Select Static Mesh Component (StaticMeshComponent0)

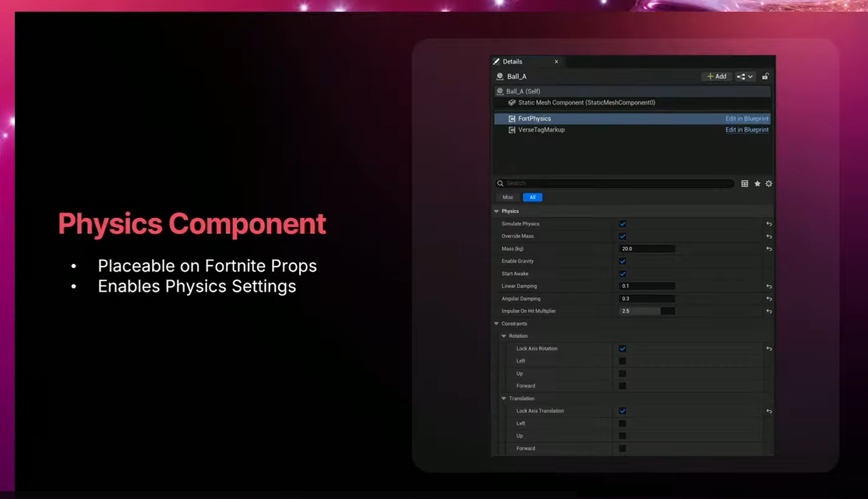[x=632, y=102]
